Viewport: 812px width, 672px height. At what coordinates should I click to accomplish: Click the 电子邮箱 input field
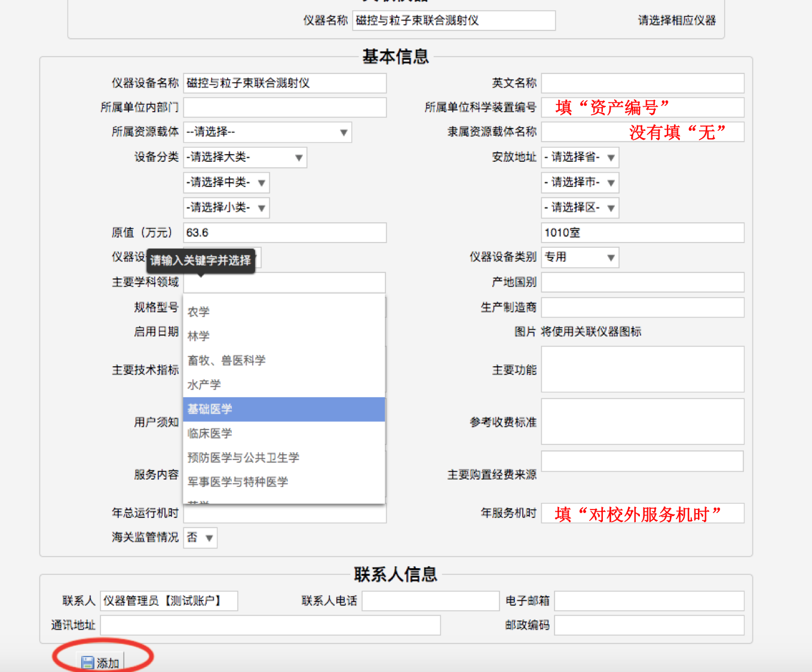649,601
